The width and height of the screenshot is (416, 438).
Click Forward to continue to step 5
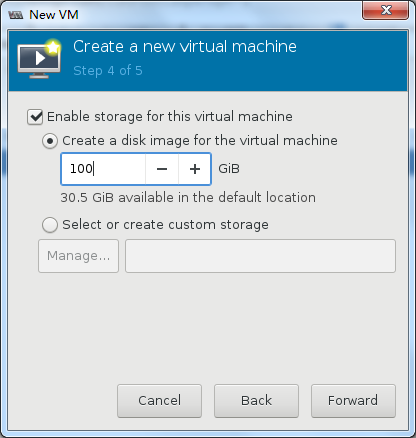click(x=353, y=401)
